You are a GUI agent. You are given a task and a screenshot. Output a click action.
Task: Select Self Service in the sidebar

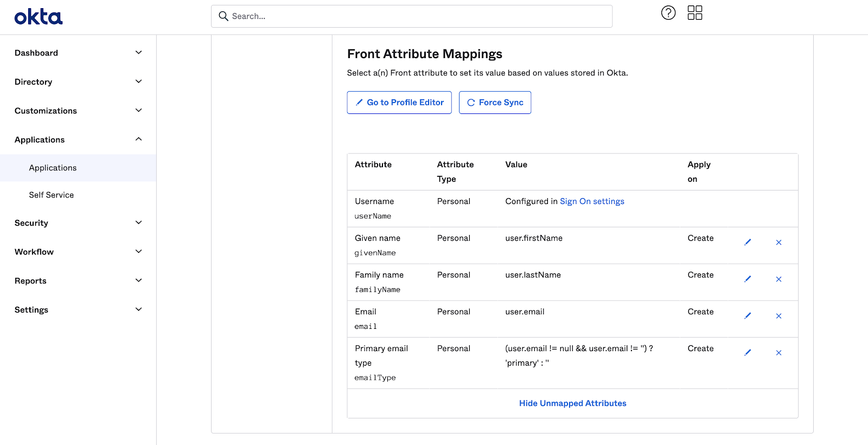coord(52,195)
